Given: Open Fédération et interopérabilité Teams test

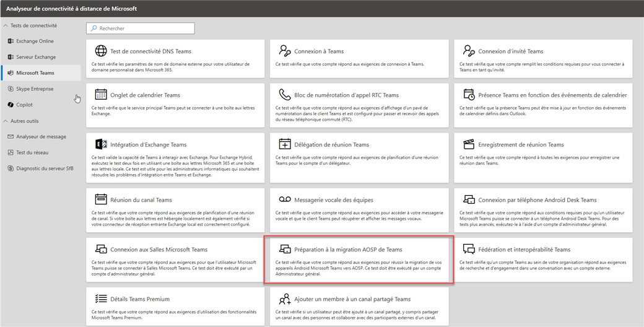Looking at the screenshot, I should [544, 259].
